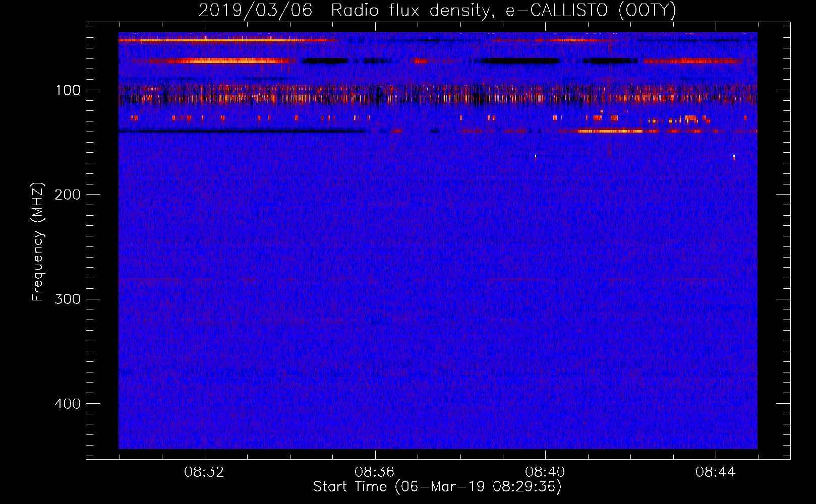This screenshot has height=504, width=816.
Task: Click the 08:44 time tick label
Action: pyautogui.click(x=715, y=472)
